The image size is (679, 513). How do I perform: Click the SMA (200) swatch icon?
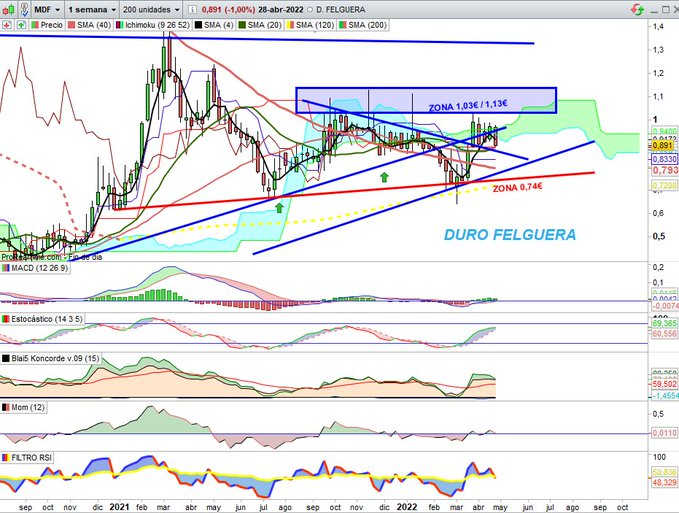point(343,25)
